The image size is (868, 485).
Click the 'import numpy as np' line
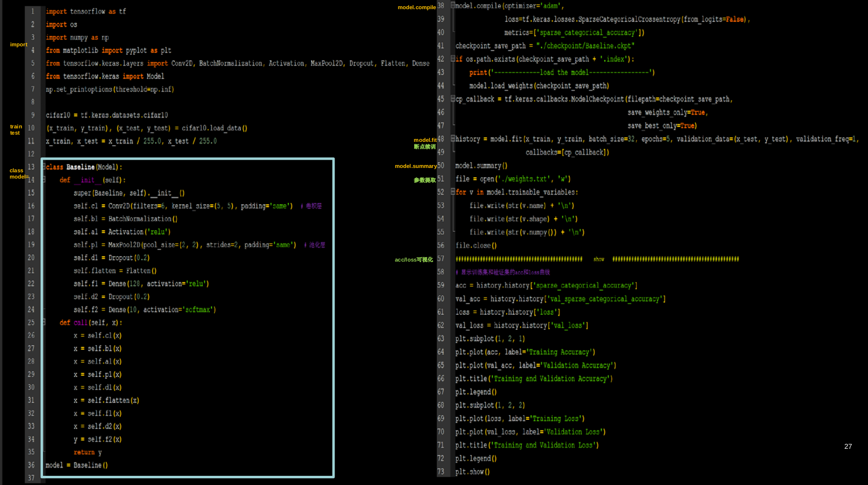coord(77,38)
